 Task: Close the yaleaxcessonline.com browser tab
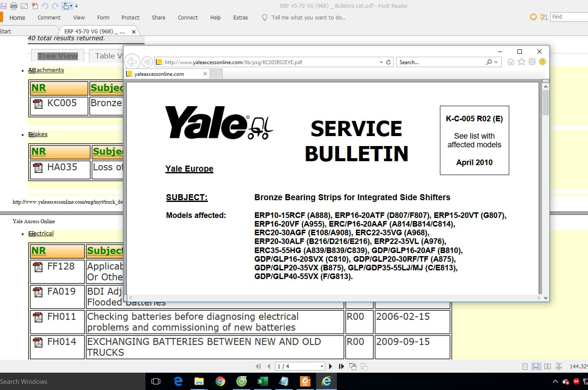[x=205, y=74]
